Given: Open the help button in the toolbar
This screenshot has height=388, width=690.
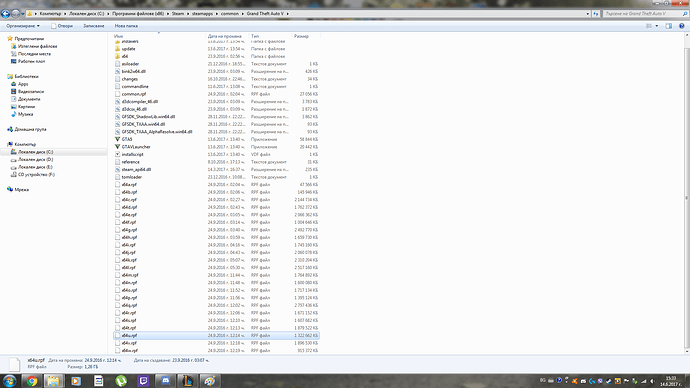Looking at the screenshot, I should pos(682,26).
